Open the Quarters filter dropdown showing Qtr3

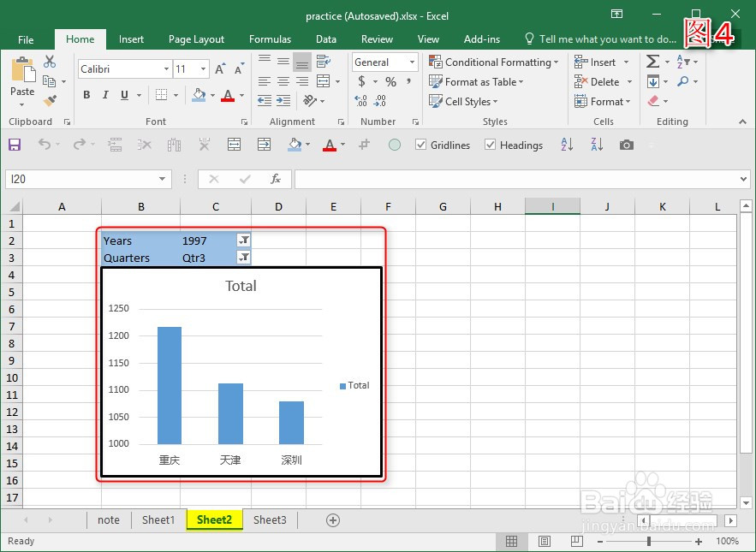point(244,258)
